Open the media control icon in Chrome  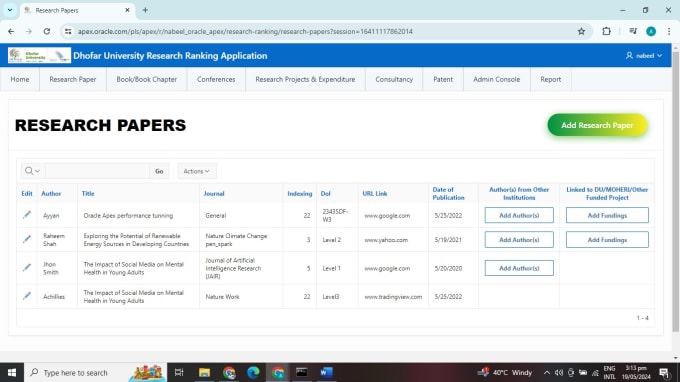point(633,31)
